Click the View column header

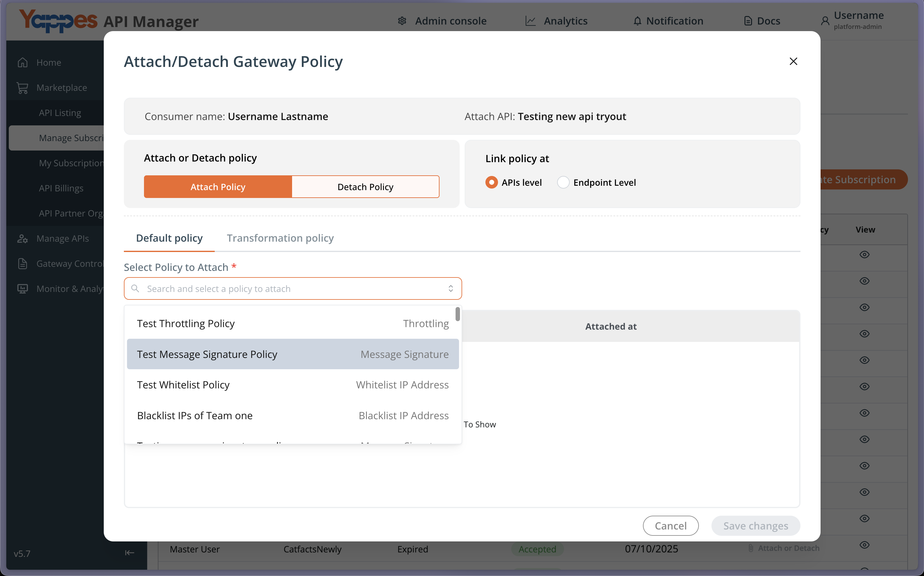tap(865, 229)
